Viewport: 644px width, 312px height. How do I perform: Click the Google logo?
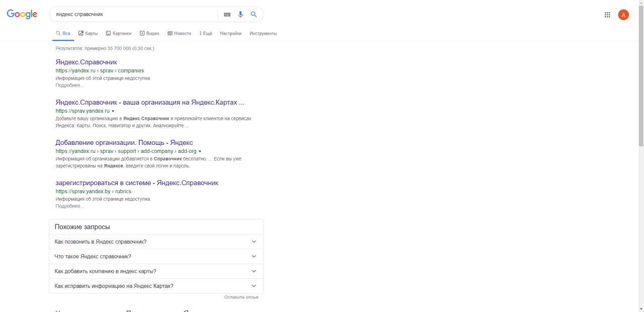[22, 14]
